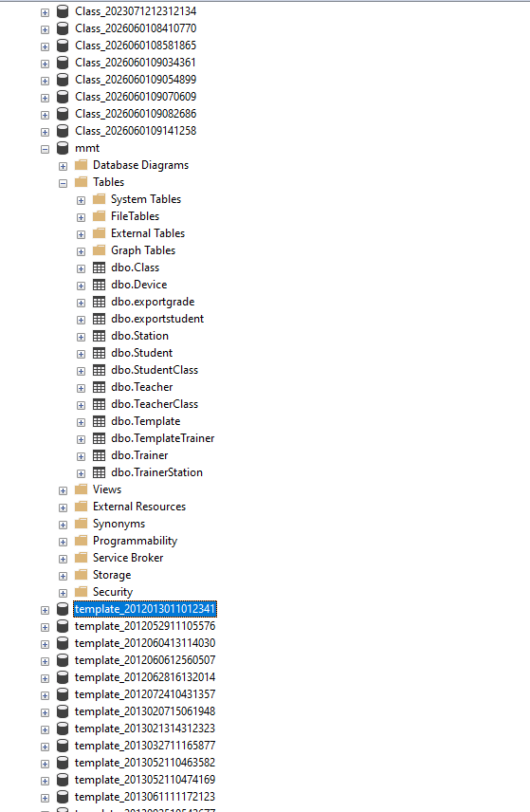Click the database icon for template_2013061111172123
The image size is (530, 812).
point(63,797)
